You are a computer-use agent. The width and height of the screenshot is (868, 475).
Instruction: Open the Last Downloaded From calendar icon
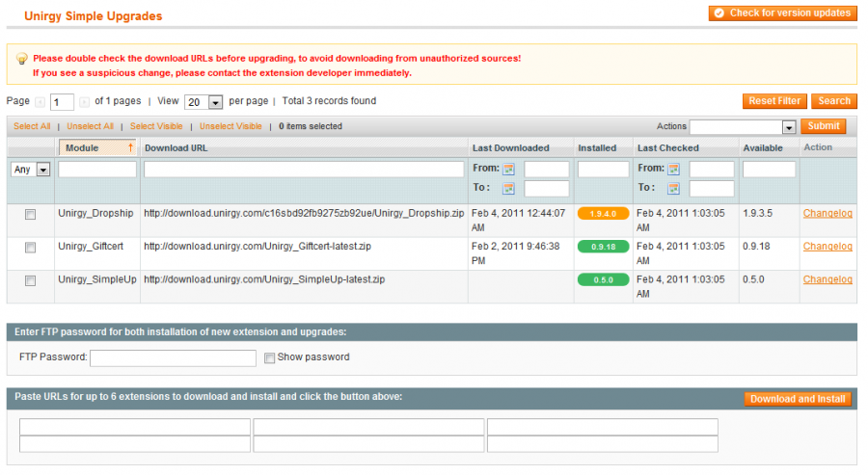508,170
